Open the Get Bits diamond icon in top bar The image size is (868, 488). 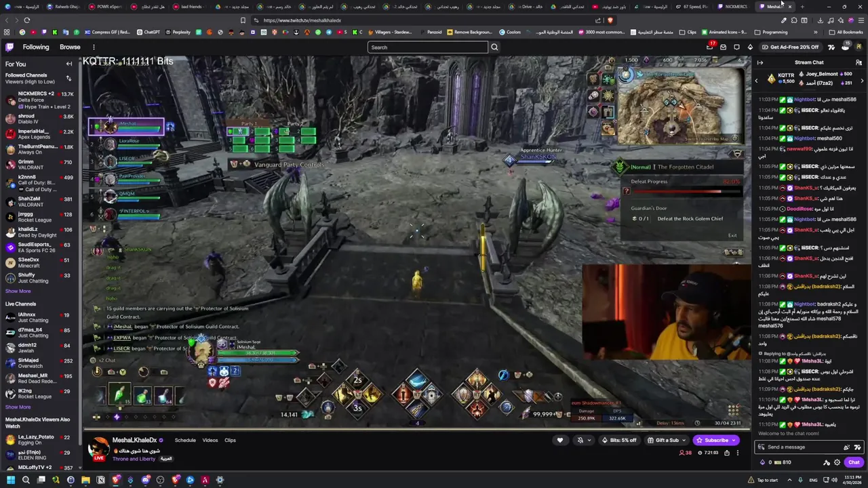point(750,47)
